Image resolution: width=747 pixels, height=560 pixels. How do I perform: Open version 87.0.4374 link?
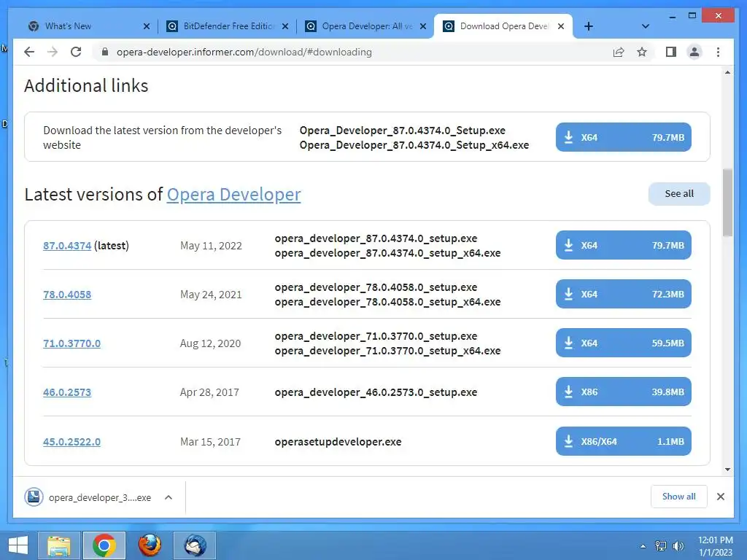pos(66,246)
